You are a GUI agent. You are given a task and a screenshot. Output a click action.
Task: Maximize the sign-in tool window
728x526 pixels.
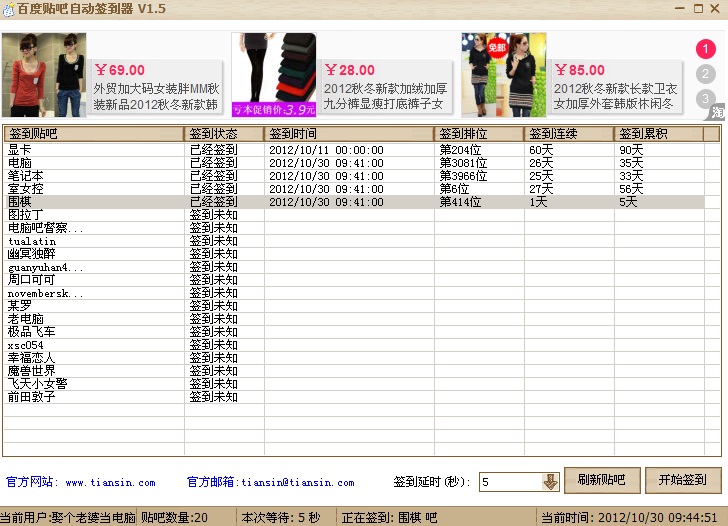pos(698,9)
